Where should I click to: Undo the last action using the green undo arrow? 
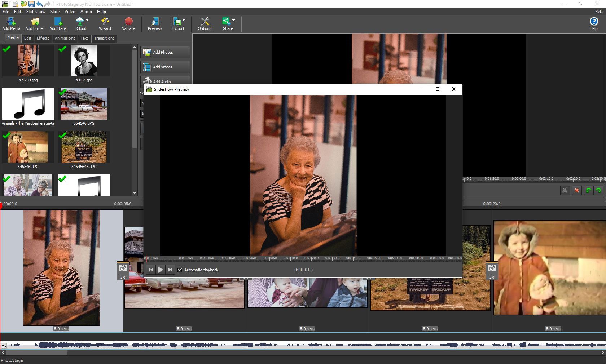click(x=588, y=191)
